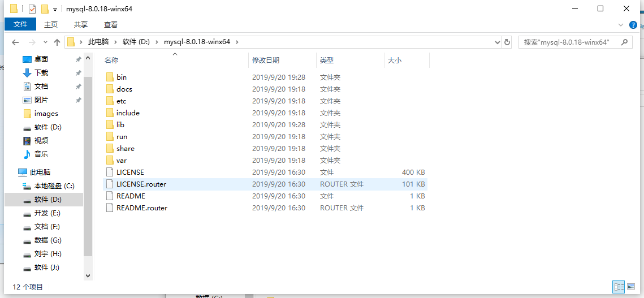Open 数据 (G:) drive

[47, 240]
